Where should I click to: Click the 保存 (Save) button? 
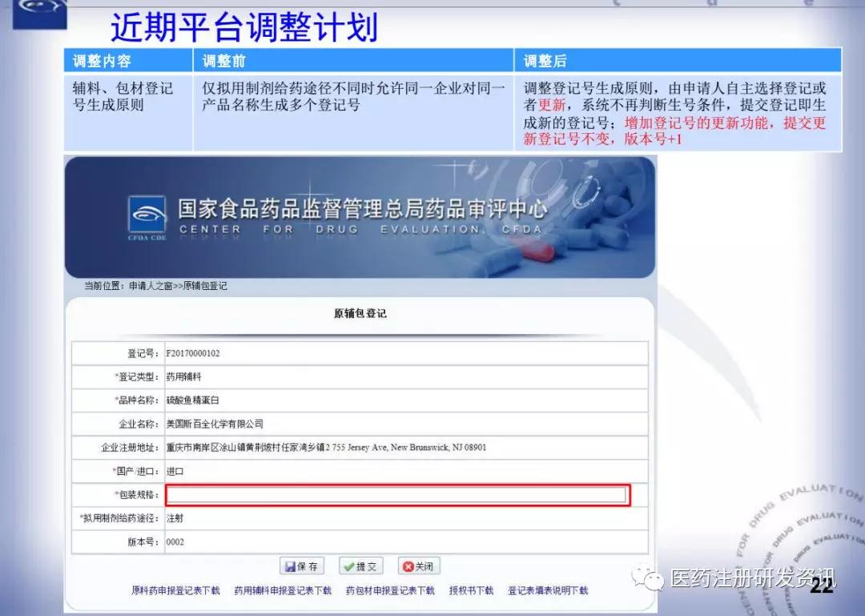click(302, 566)
